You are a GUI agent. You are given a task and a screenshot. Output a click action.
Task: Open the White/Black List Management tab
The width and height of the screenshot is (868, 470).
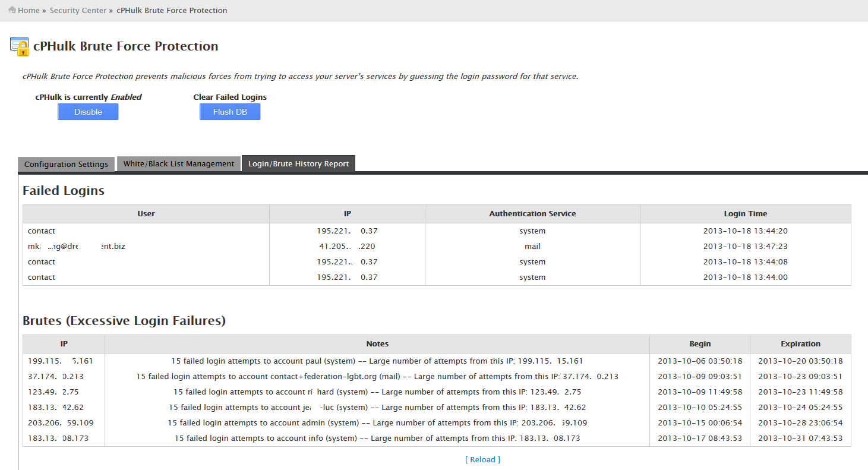(x=179, y=163)
